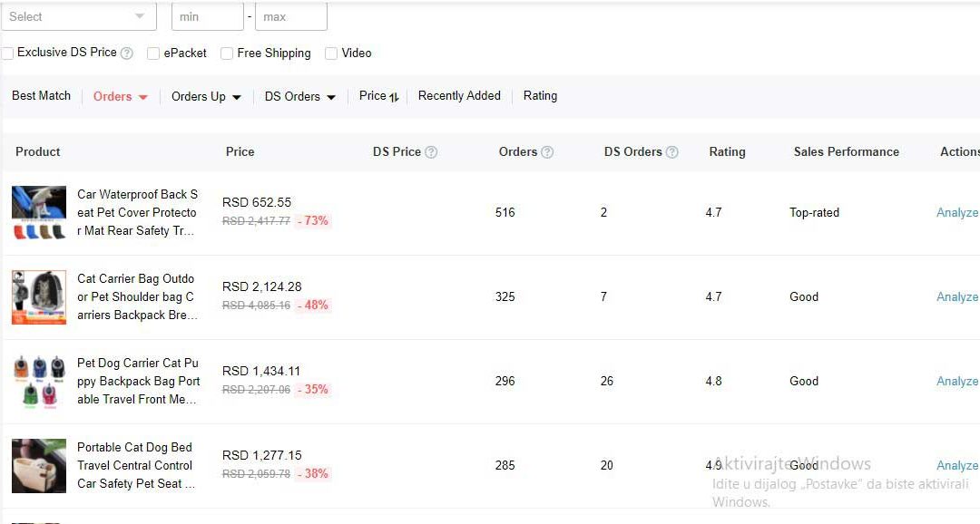
Task: Check the Free Shipping filter
Action: [227, 53]
